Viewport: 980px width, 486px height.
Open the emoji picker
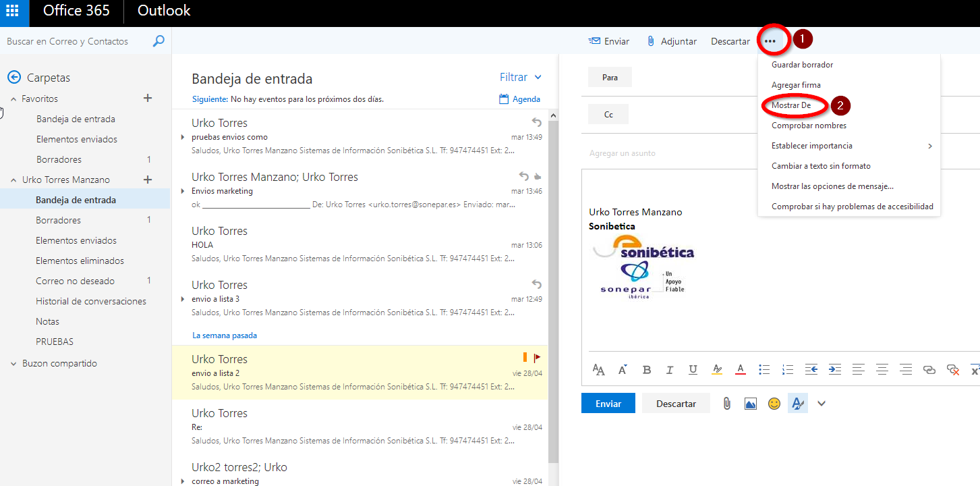[x=774, y=404]
